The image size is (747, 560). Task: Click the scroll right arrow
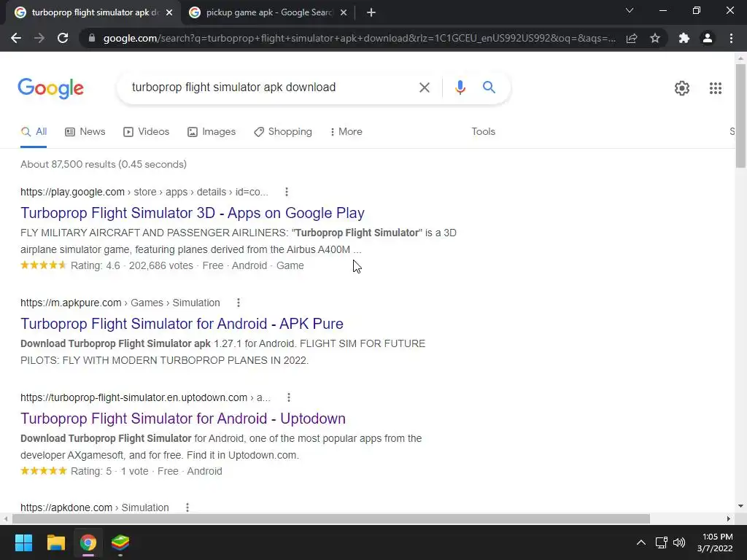coord(729,518)
